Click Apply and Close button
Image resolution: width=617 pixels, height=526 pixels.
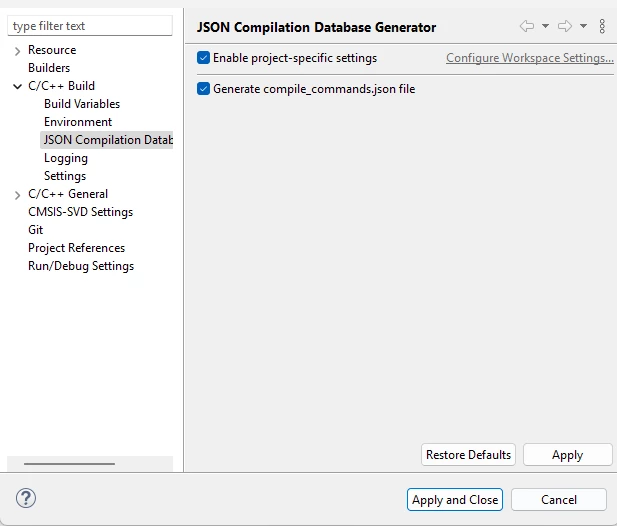tap(455, 500)
